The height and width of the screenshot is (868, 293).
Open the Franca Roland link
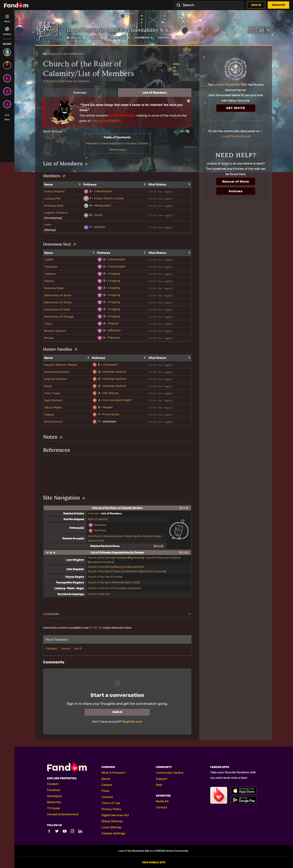pos(54,191)
